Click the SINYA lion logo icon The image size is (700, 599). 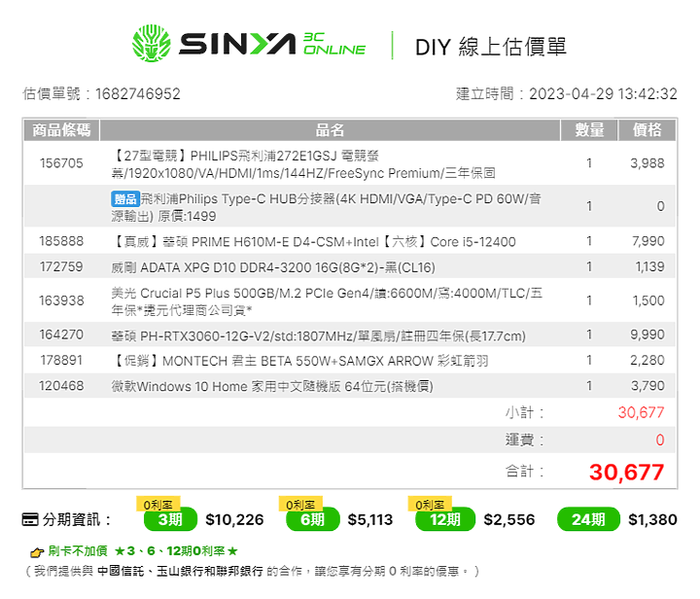pyautogui.click(x=152, y=44)
